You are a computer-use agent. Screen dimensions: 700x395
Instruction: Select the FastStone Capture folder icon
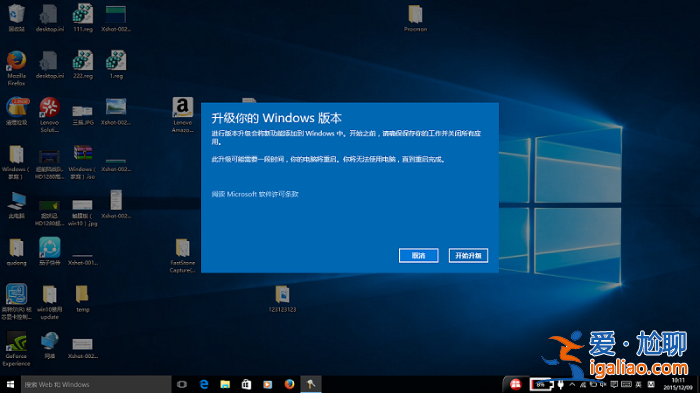pos(183,255)
